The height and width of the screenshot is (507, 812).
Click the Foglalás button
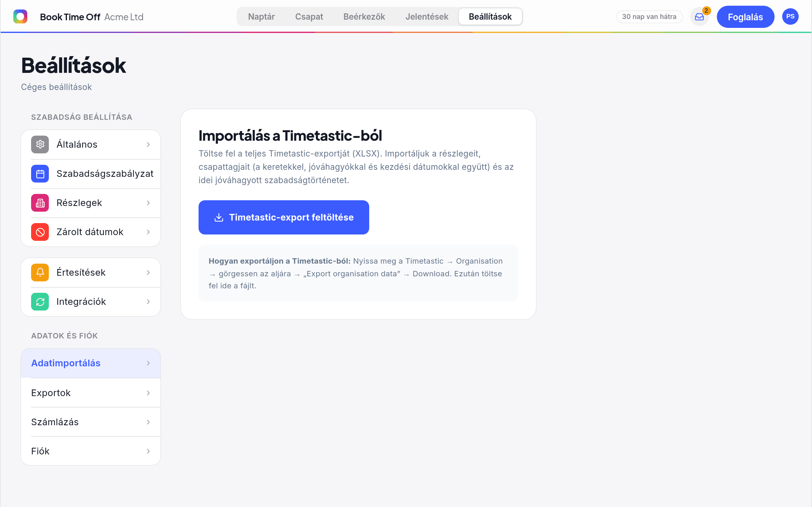click(745, 17)
